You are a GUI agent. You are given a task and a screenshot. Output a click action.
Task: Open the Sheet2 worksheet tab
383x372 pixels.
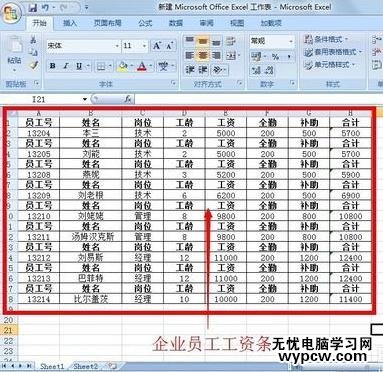[x=86, y=366]
